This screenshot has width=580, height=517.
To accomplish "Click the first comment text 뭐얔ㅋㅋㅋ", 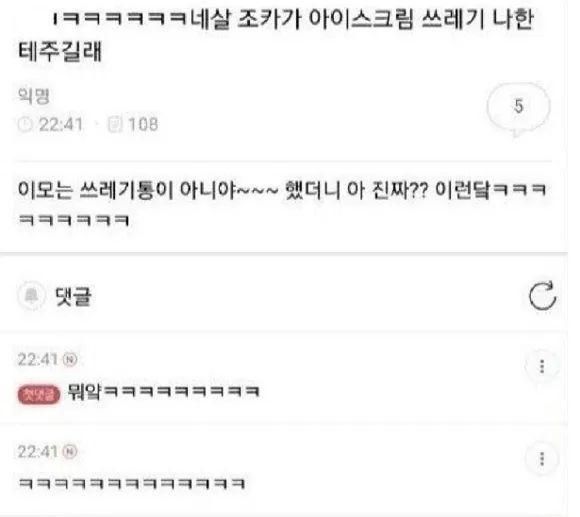I will point(163,392).
